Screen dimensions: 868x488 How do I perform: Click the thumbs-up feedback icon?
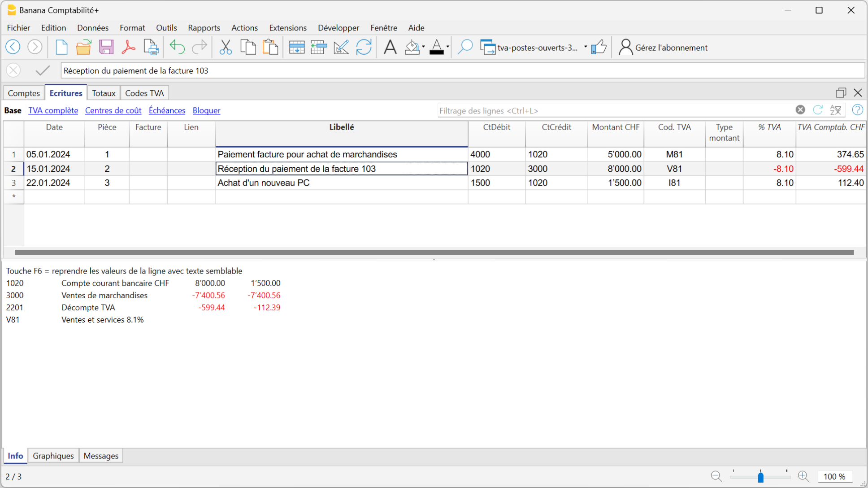[599, 47]
